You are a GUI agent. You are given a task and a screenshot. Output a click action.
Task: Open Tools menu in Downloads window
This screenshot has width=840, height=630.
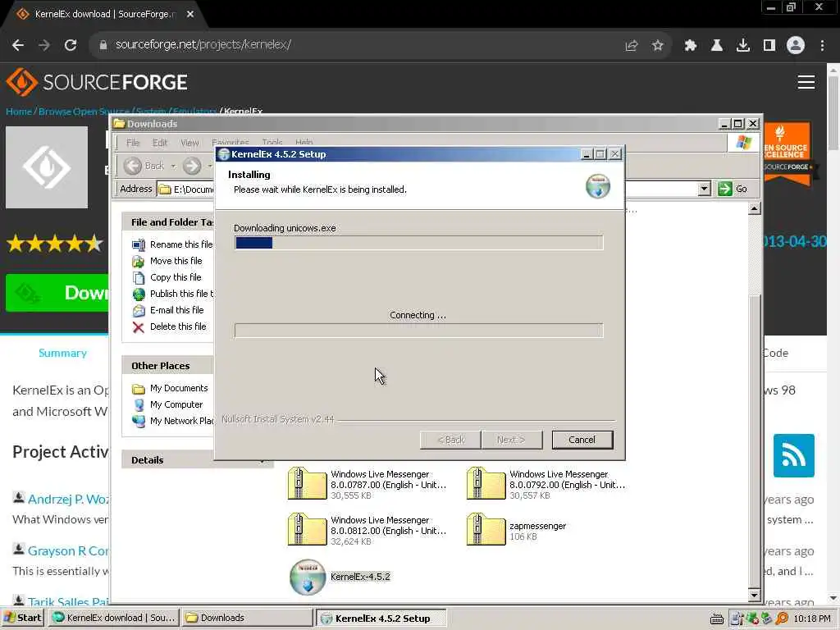tap(272, 143)
